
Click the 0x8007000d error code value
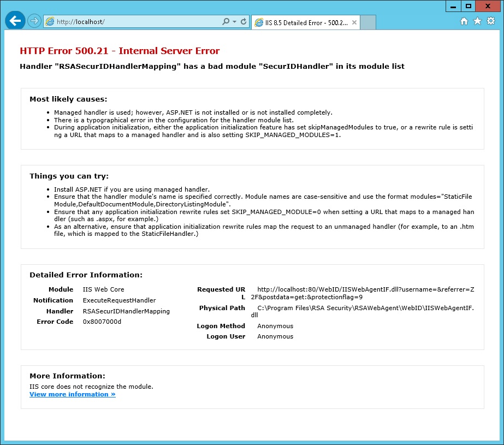102,322
